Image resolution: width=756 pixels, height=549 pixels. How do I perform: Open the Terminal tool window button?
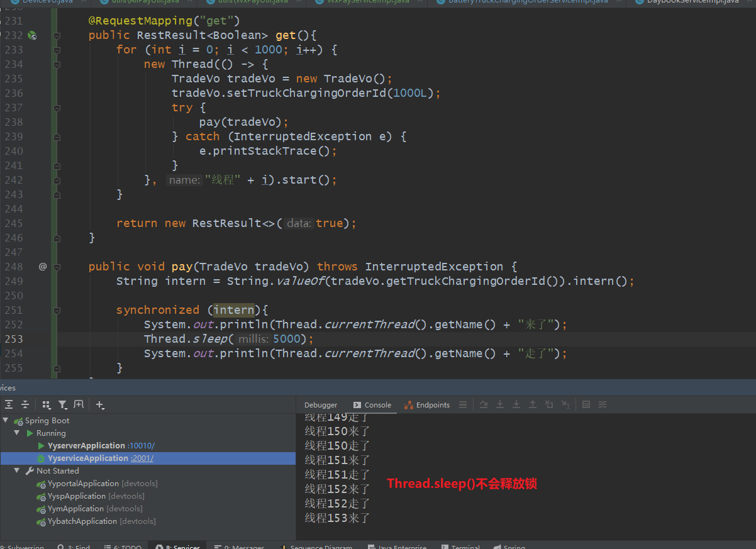460,546
